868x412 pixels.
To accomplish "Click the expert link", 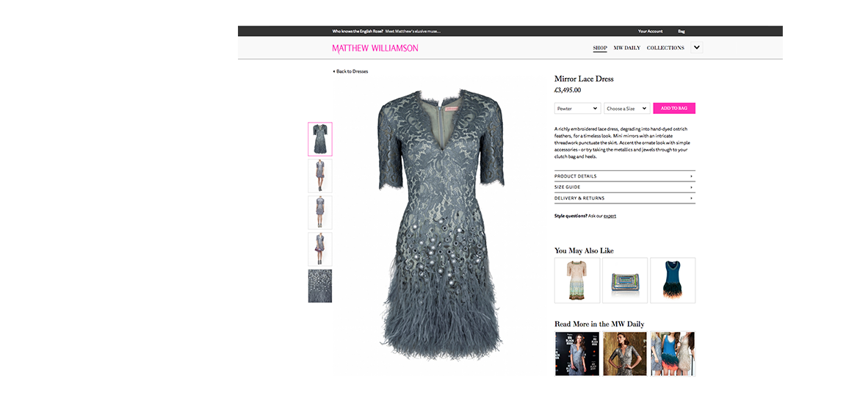I will click(x=610, y=216).
